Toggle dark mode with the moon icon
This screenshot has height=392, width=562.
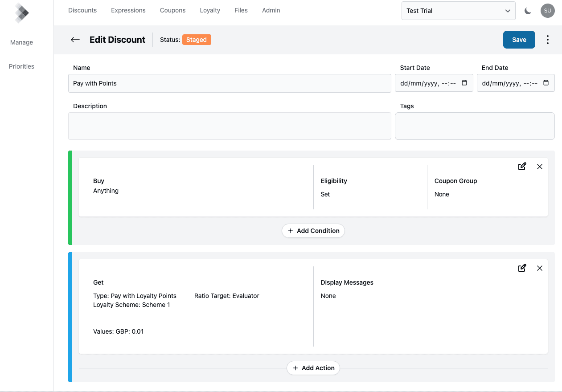(x=528, y=11)
